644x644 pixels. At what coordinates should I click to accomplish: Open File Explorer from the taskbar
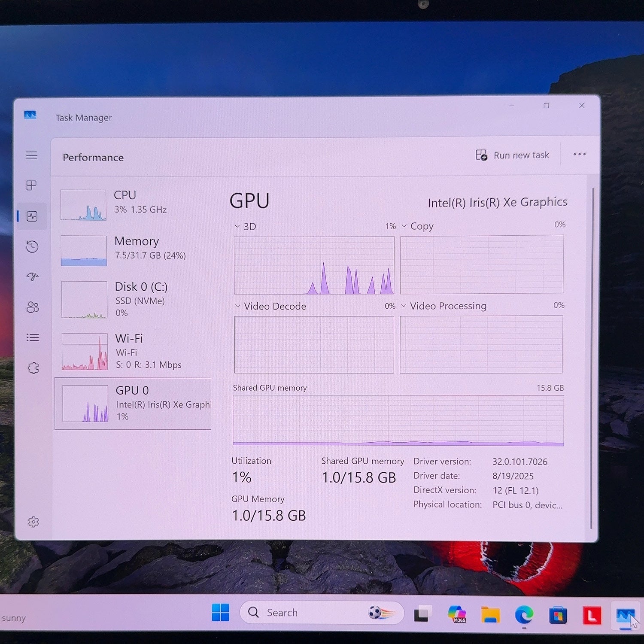click(x=490, y=614)
